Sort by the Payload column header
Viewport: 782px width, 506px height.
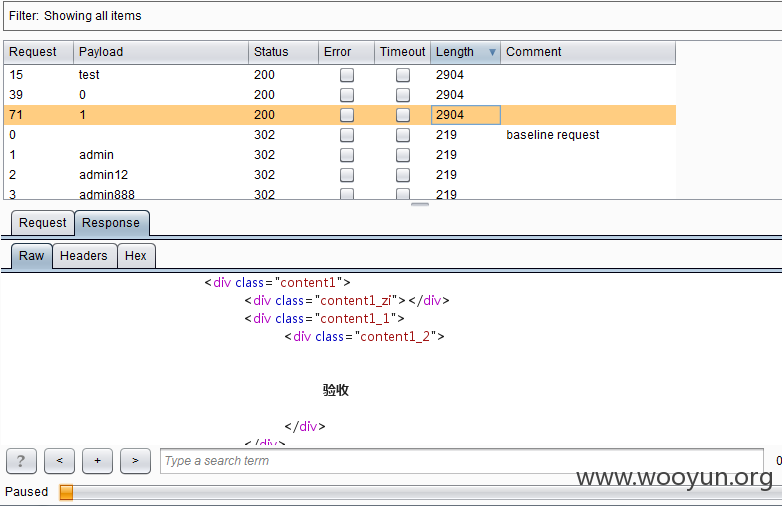coord(161,52)
